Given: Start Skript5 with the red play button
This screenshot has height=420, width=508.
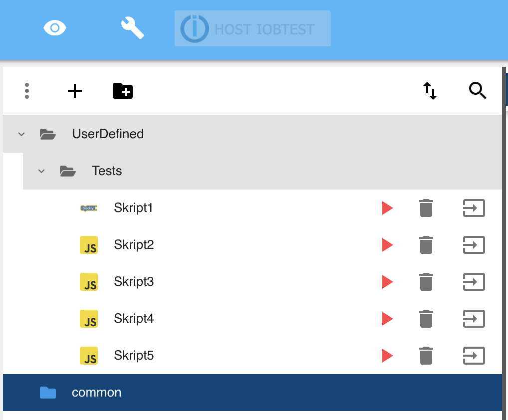Looking at the screenshot, I should [x=387, y=356].
